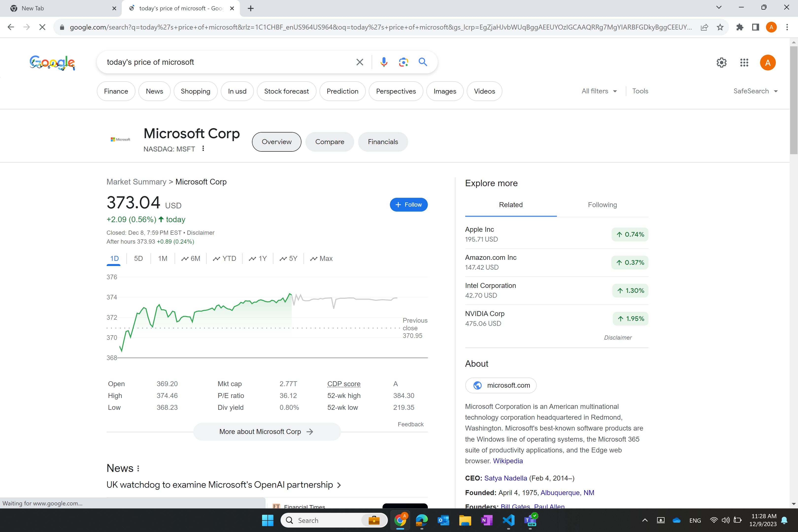Switch to the Following tab

pos(602,205)
